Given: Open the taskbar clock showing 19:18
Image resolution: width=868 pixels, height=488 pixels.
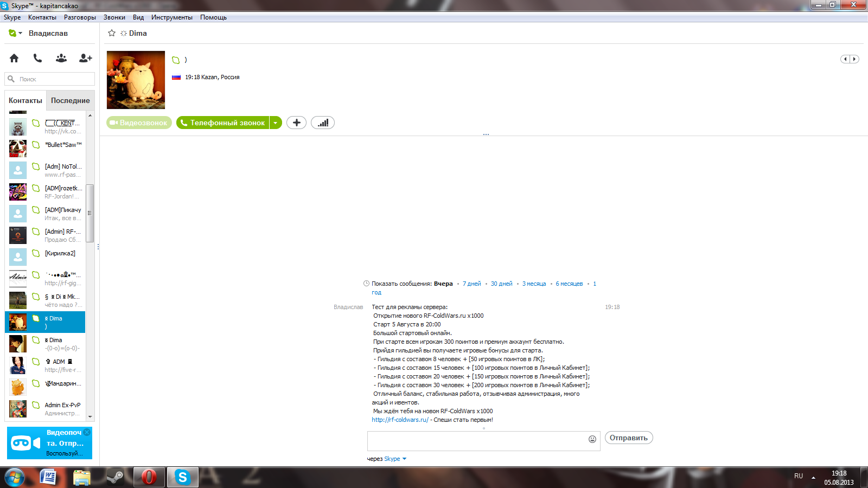Looking at the screenshot, I should [x=839, y=478].
